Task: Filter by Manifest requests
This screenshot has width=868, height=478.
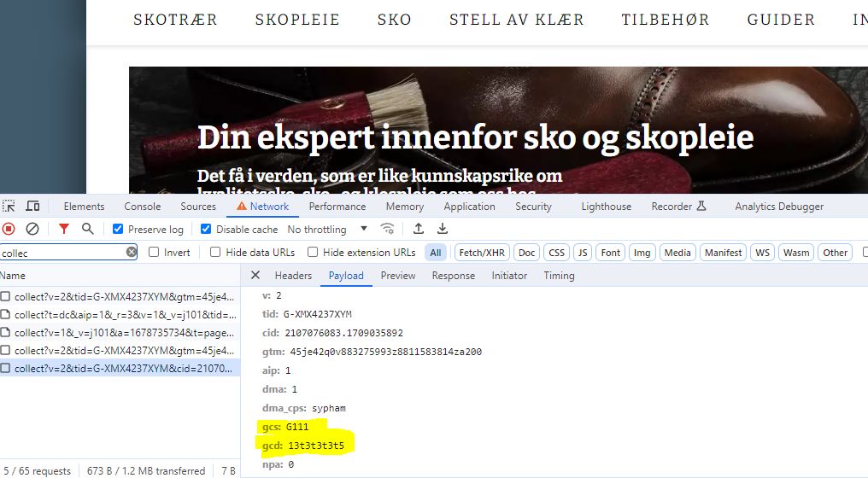Action: coord(723,253)
